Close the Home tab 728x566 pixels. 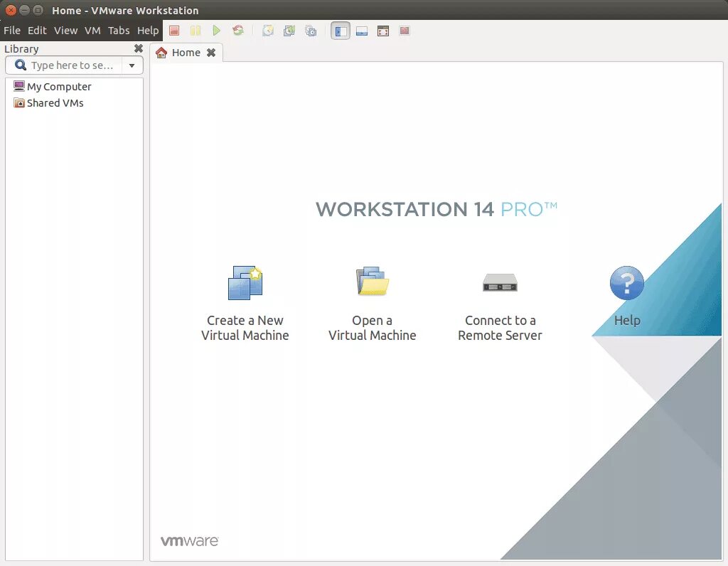click(x=211, y=53)
